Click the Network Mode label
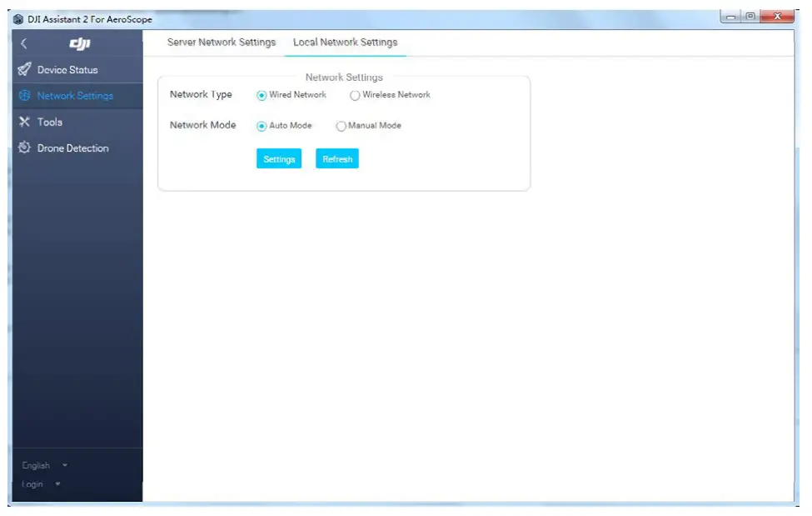This screenshot has height=516, width=812. pos(203,125)
